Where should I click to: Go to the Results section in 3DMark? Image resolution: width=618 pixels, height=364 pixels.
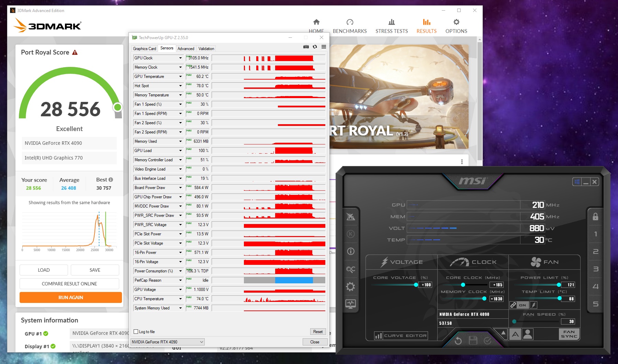(x=427, y=26)
